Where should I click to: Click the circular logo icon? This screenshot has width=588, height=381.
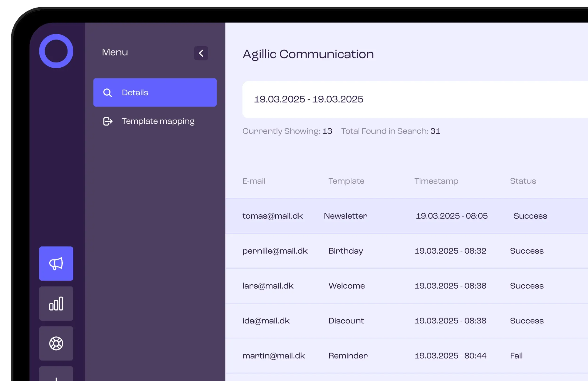(x=56, y=51)
